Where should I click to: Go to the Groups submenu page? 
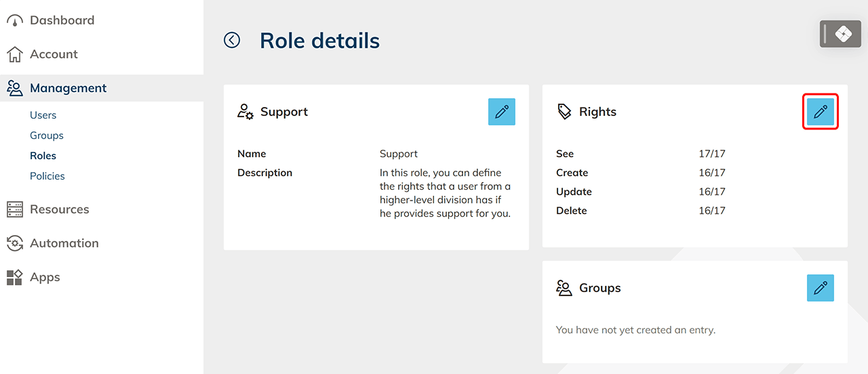tap(47, 136)
